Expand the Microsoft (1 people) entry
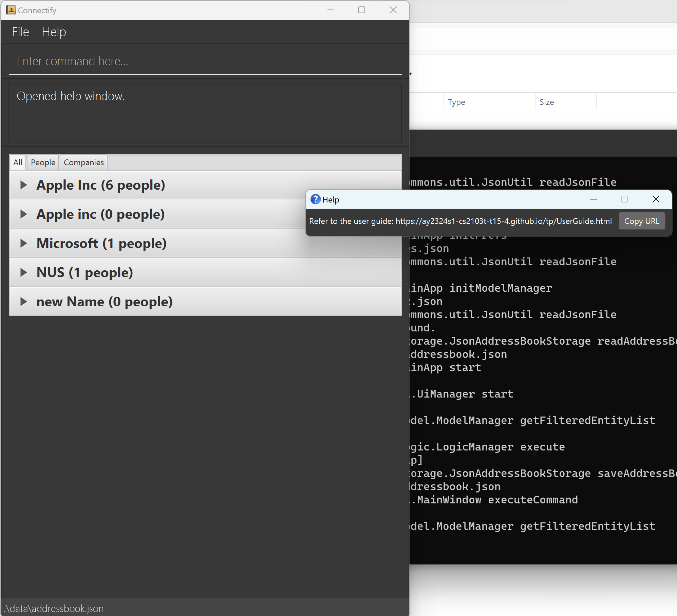The width and height of the screenshot is (677, 616). point(23,244)
